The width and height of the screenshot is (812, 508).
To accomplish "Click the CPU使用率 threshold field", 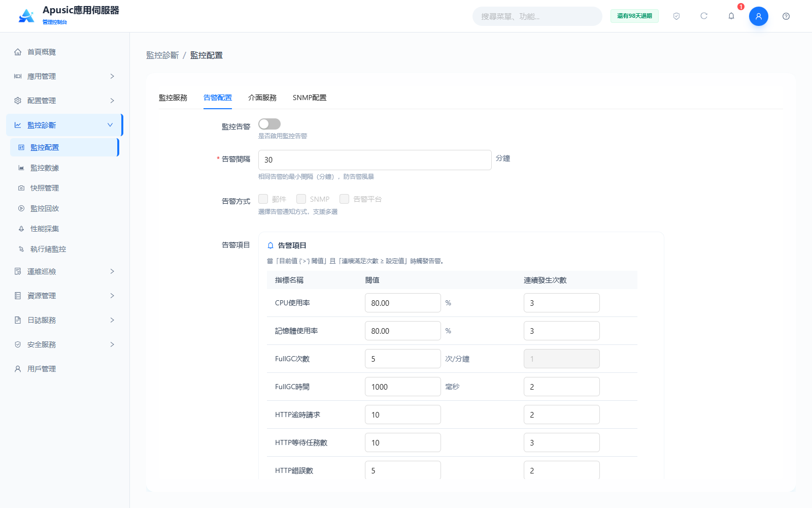I will [x=403, y=303].
